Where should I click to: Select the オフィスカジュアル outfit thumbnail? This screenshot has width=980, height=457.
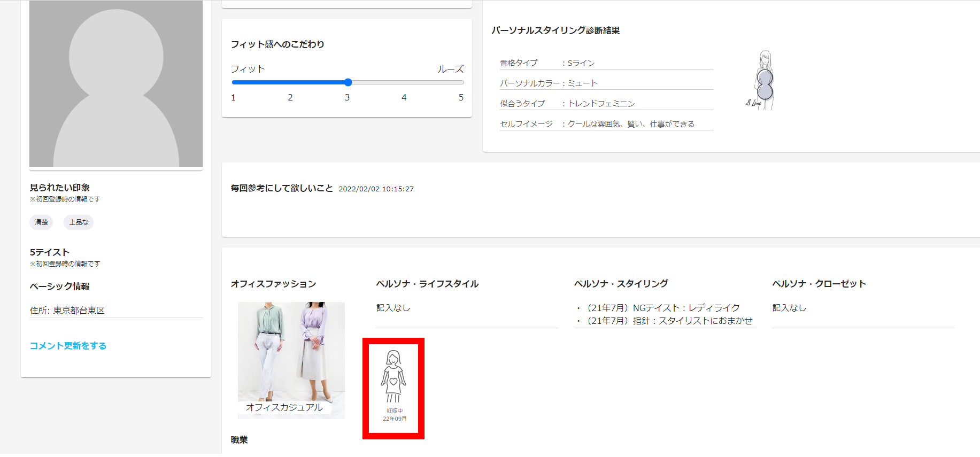(291, 359)
